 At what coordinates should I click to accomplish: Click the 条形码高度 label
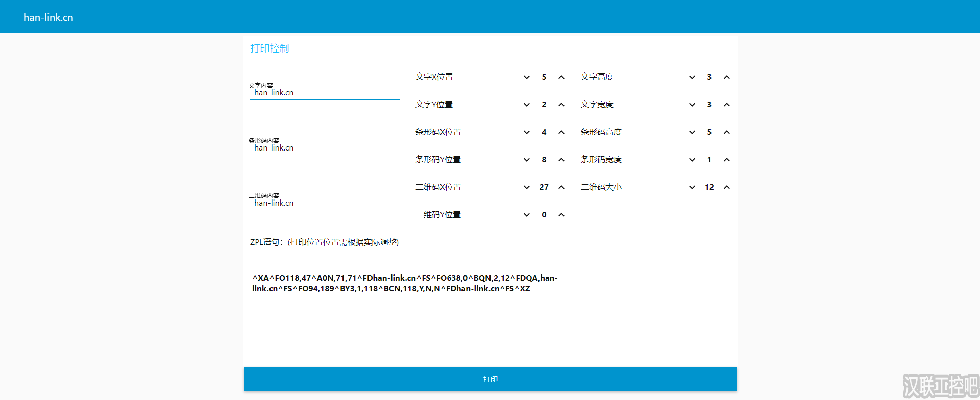click(x=601, y=132)
